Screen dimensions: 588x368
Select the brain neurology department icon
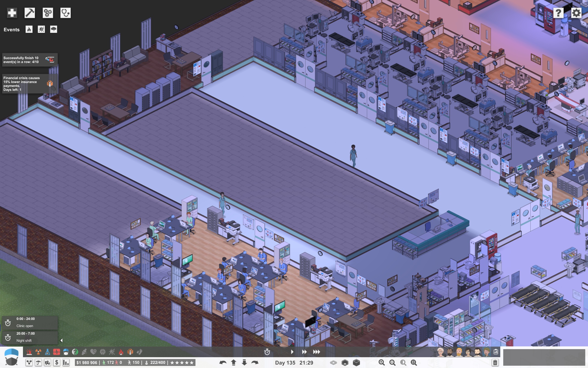pos(102,352)
